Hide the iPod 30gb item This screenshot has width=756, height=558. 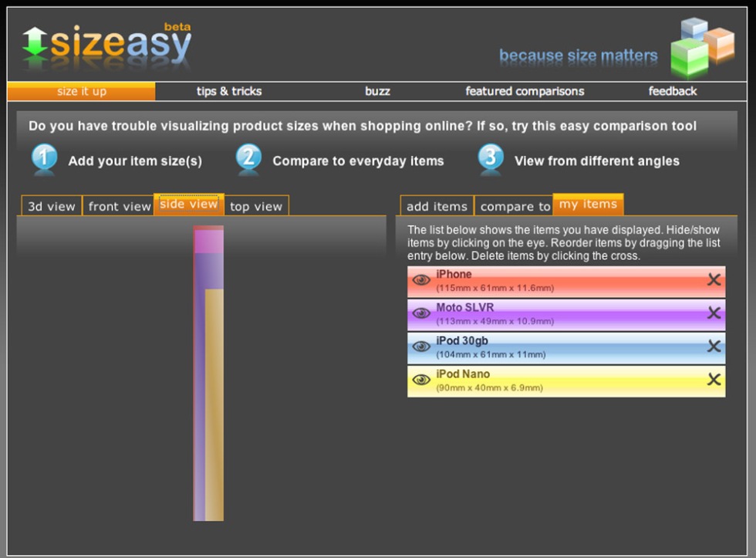(x=421, y=347)
